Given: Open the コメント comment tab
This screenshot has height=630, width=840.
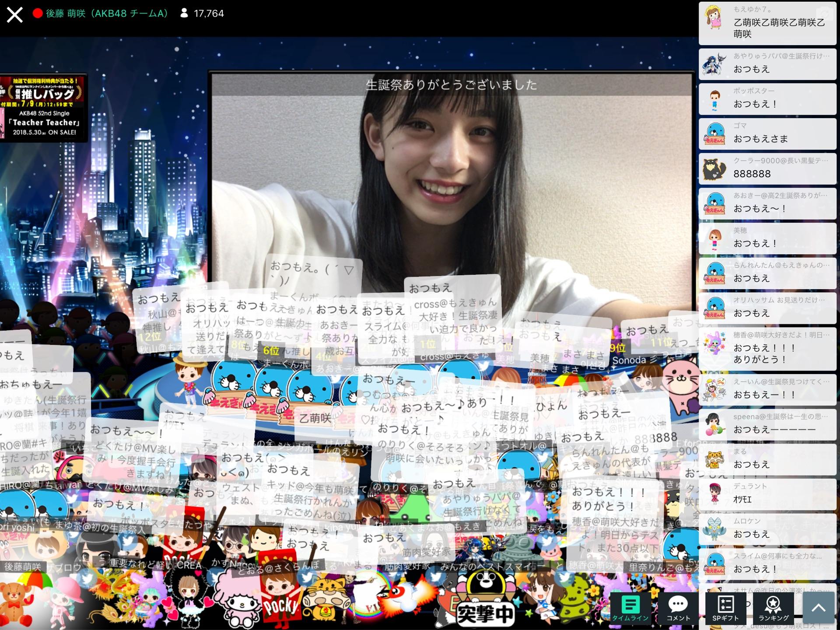Looking at the screenshot, I should [678, 609].
